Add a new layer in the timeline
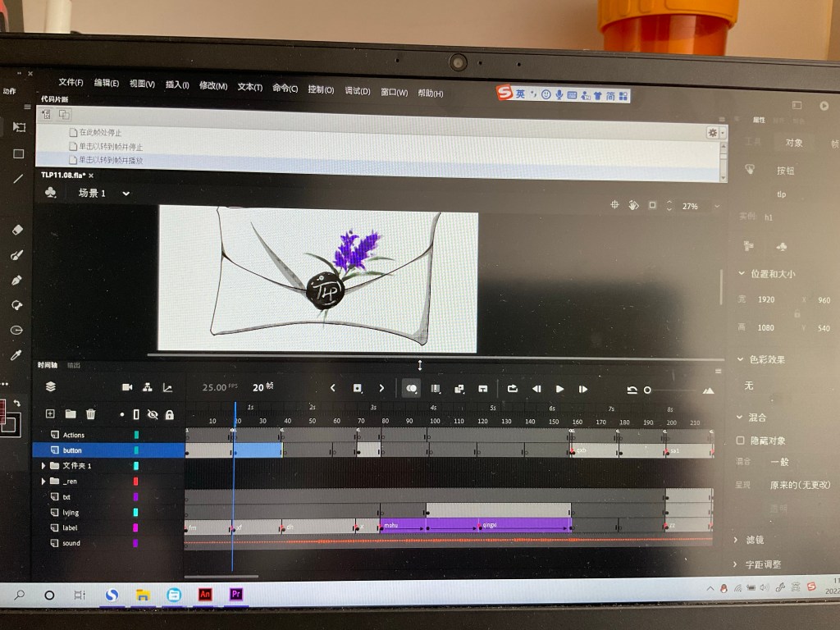 pos(50,414)
